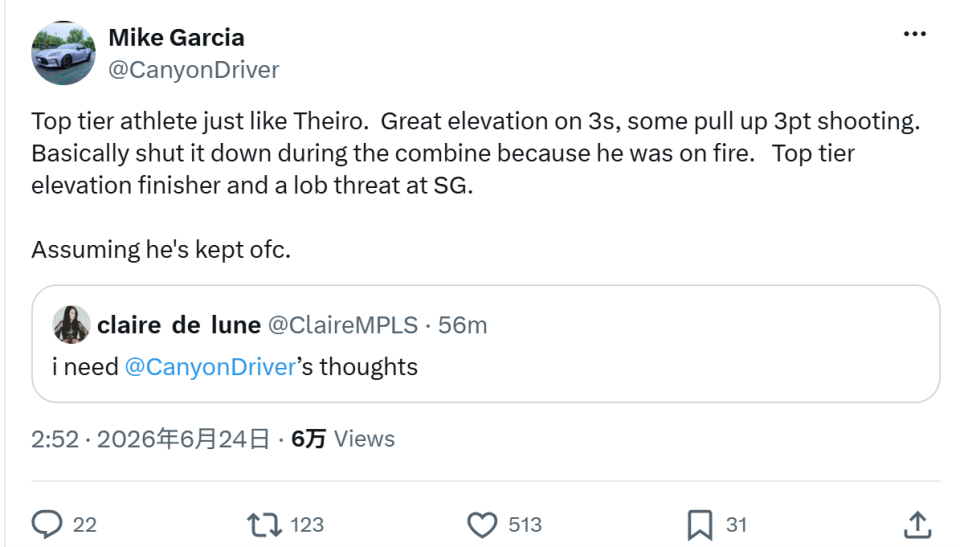Image resolution: width=960 pixels, height=547 pixels.
Task: Follow the blue @CanyonDriver mention link
Action: point(211,367)
